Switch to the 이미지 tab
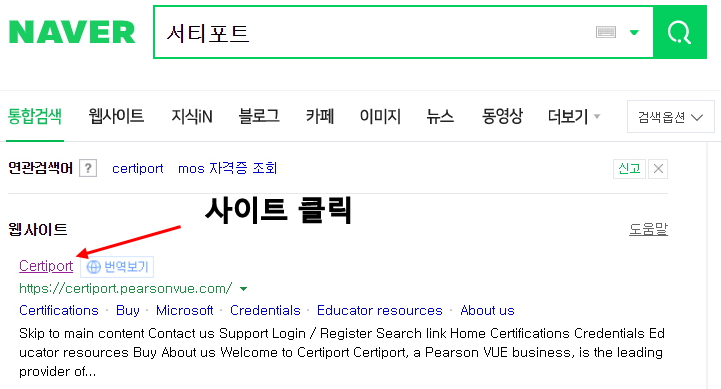This screenshot has height=389, width=721. 380,116
